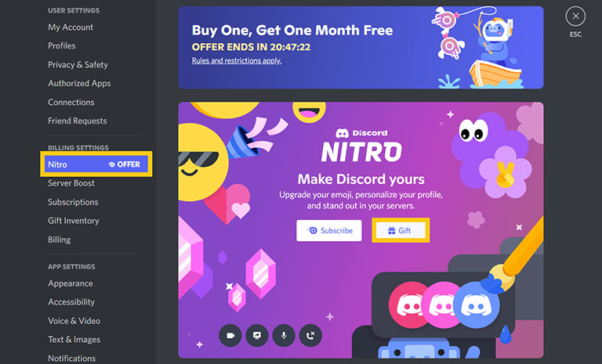Click the microphone icon
The height and width of the screenshot is (364, 602).
[284, 335]
